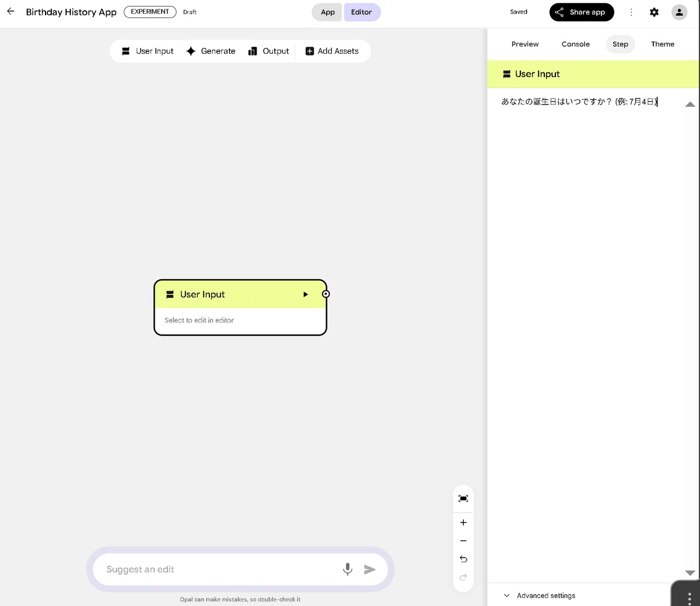
Task: Open the settings gear
Action: click(654, 12)
